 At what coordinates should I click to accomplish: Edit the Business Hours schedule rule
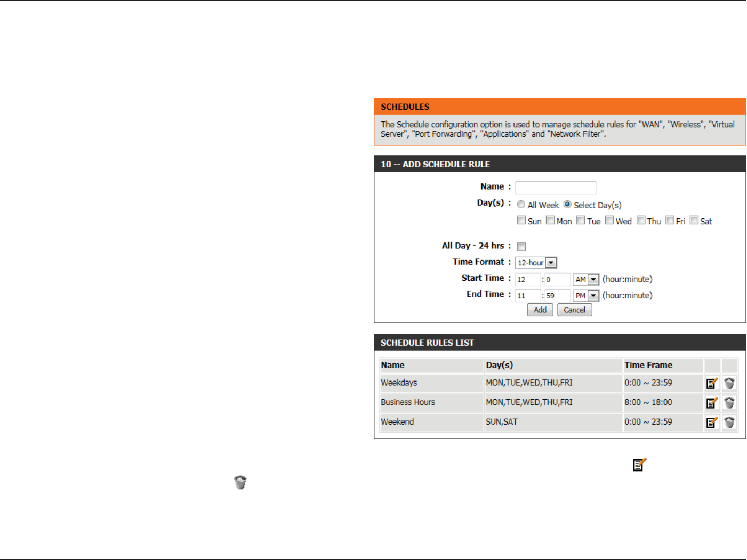click(x=712, y=403)
